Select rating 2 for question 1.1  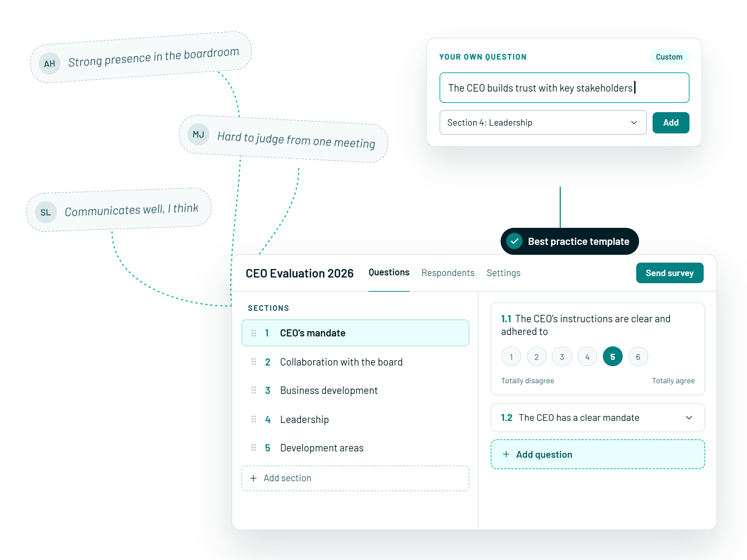tap(536, 356)
